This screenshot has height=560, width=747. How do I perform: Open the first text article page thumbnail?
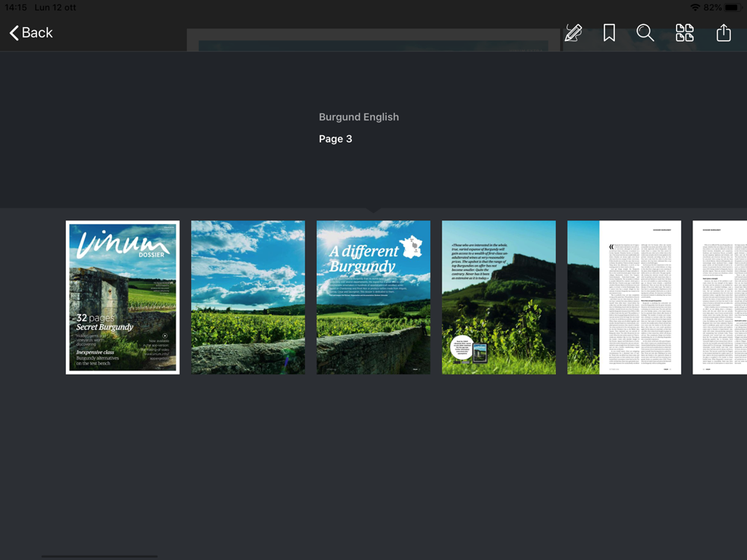[624, 297]
